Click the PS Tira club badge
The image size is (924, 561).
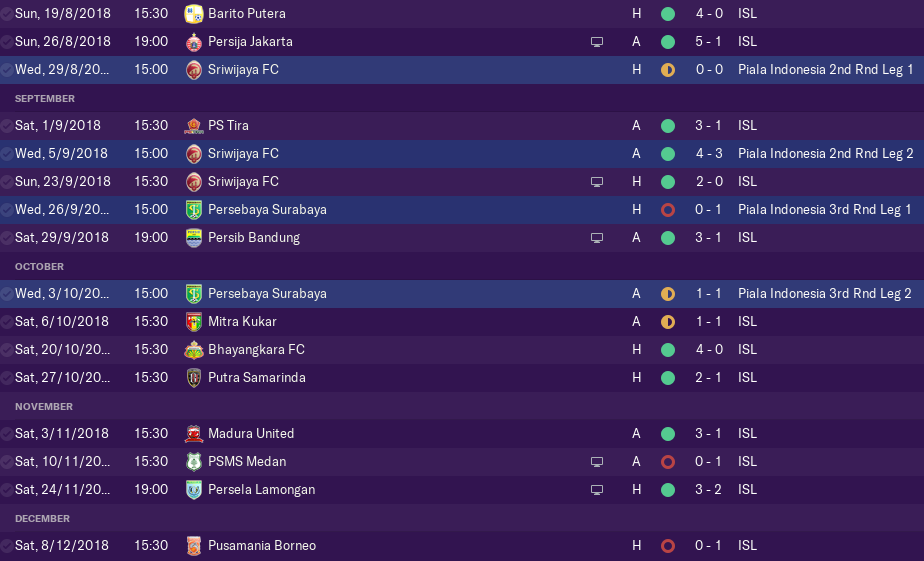194,126
